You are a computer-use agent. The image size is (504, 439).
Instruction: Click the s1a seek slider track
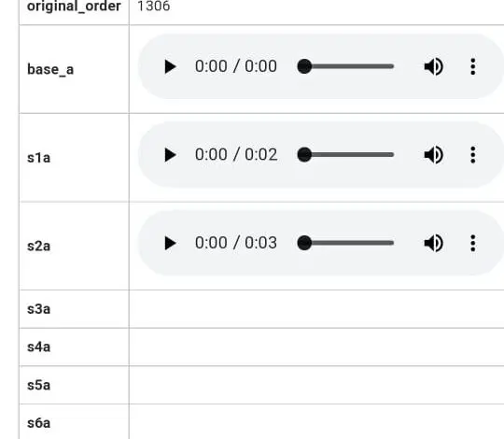(346, 155)
